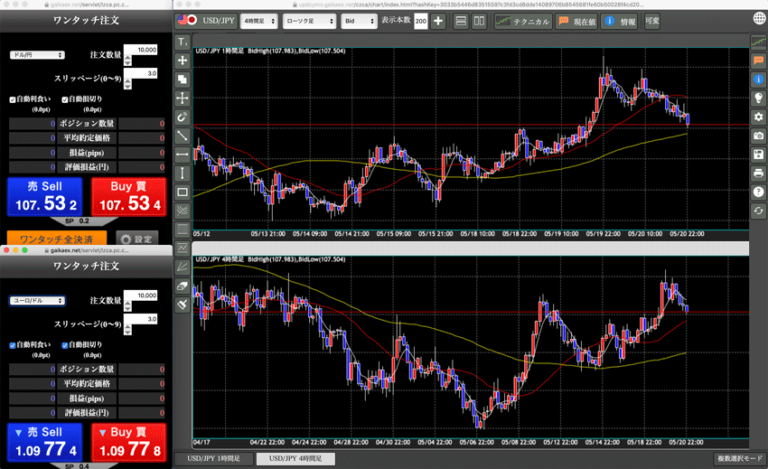Click the plus icon next to display count
Image resolution: width=768 pixels, height=469 pixels.
(x=438, y=20)
